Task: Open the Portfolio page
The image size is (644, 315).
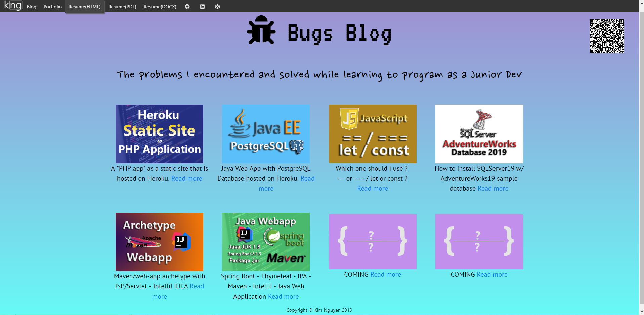Action: click(x=52, y=6)
